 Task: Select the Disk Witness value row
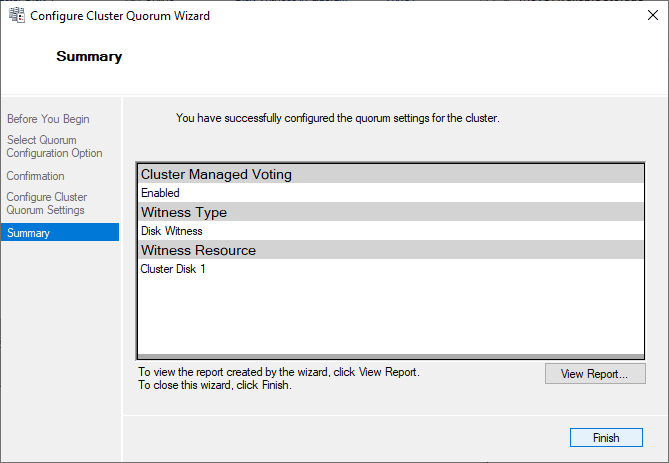click(x=172, y=231)
